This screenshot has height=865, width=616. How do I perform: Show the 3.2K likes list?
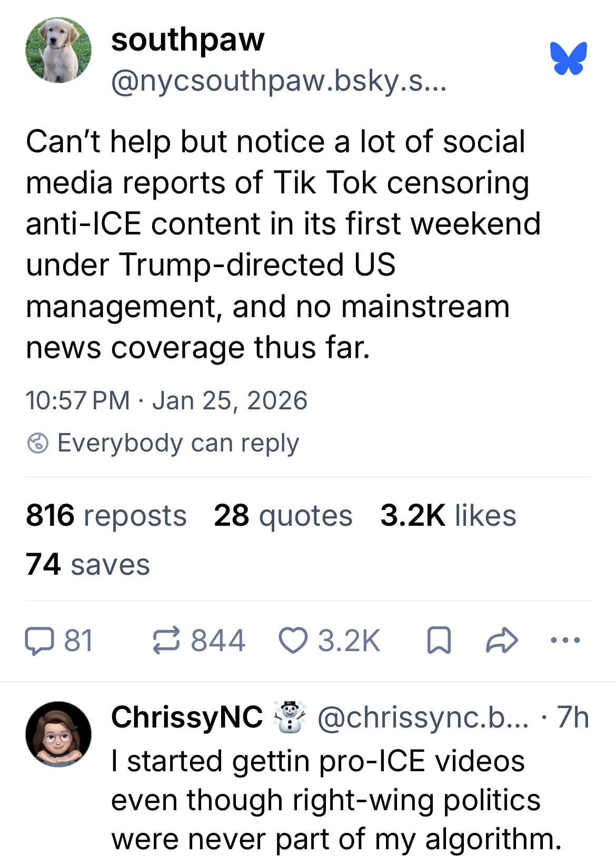click(448, 515)
